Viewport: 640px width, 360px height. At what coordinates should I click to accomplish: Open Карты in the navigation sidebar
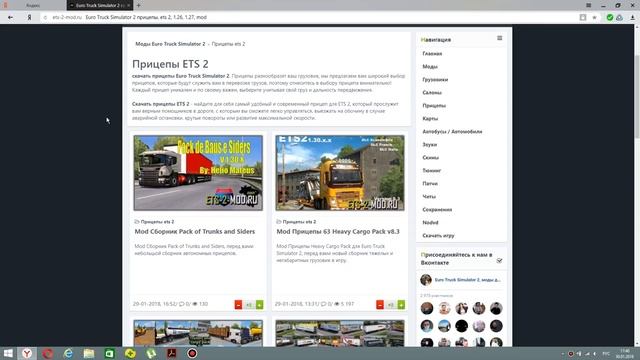(x=430, y=119)
